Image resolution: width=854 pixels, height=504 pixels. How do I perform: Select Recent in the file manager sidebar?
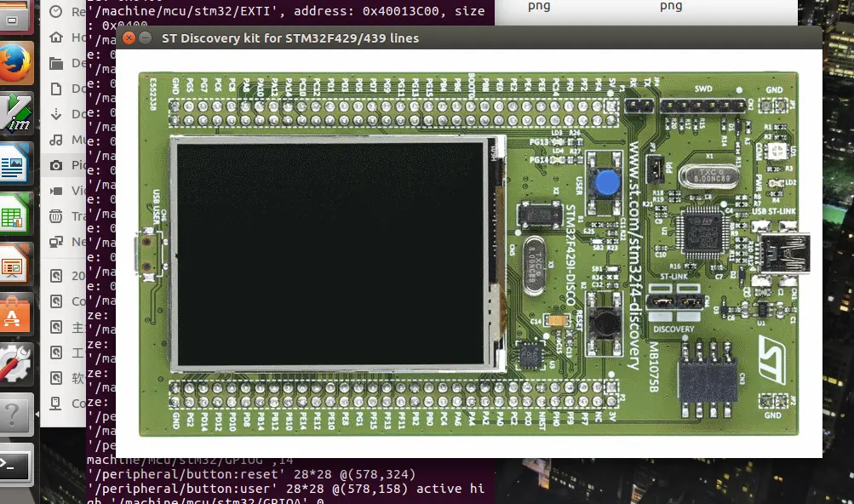(x=63, y=11)
